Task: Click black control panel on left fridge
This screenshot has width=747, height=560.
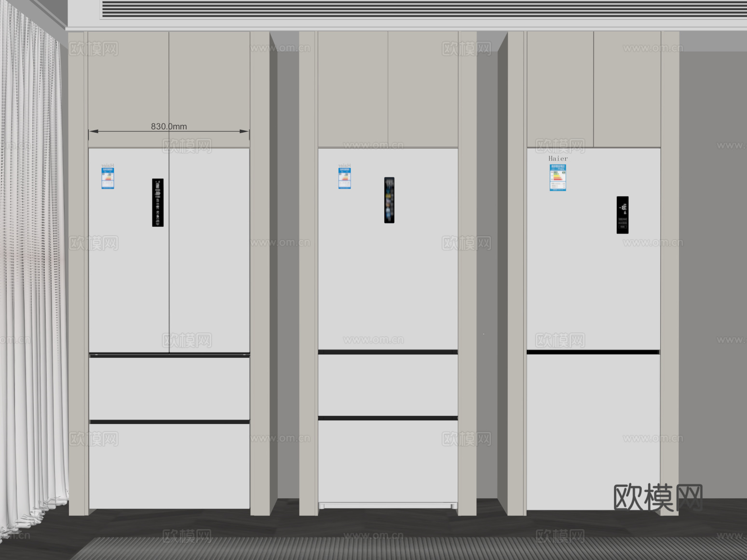Action: [158, 203]
